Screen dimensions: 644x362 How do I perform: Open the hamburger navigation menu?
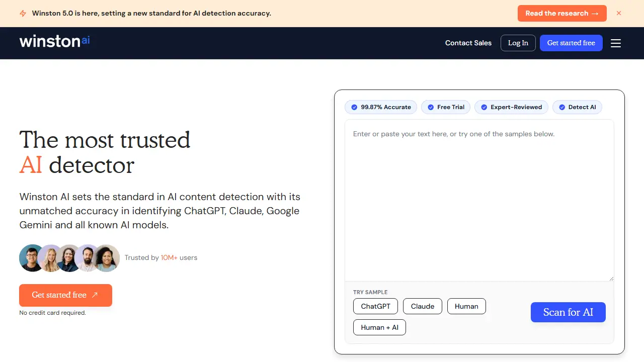616,43
